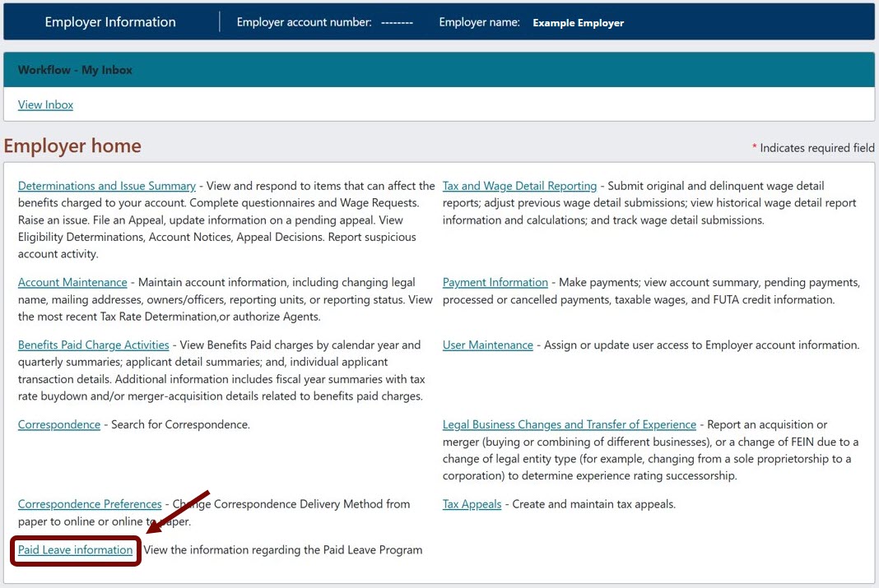Open the Paid Leave information link
This screenshot has width=879, height=588.
pos(75,550)
